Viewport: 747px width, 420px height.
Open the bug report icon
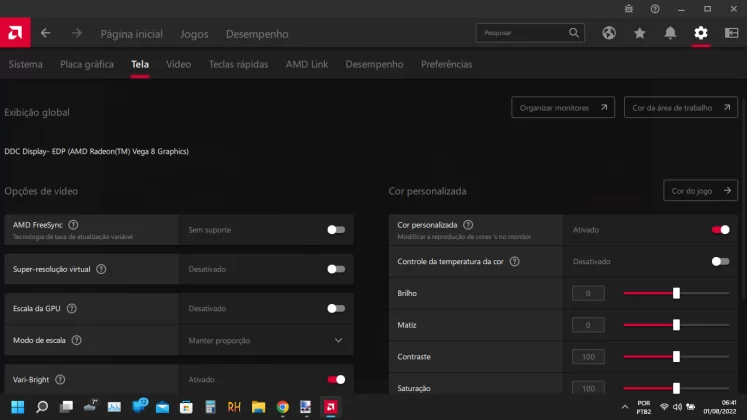click(x=629, y=9)
